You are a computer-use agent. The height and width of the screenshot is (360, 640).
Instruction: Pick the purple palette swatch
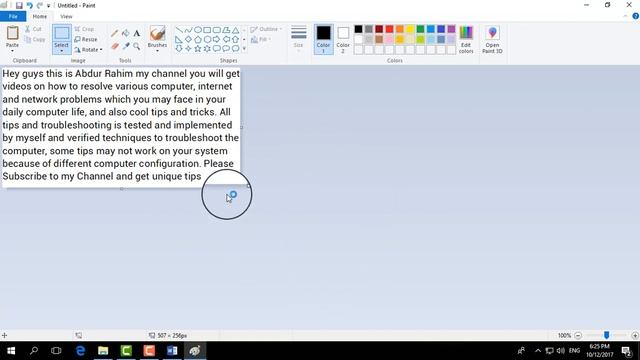pos(451,29)
